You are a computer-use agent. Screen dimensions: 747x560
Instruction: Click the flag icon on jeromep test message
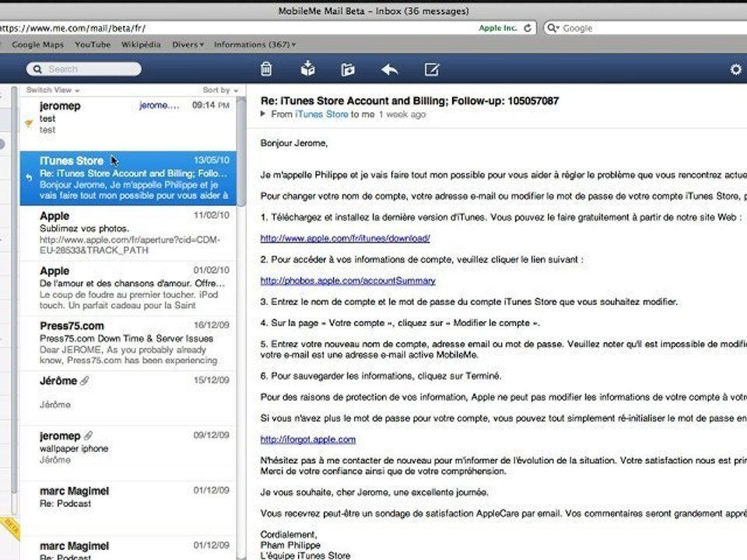click(x=29, y=124)
